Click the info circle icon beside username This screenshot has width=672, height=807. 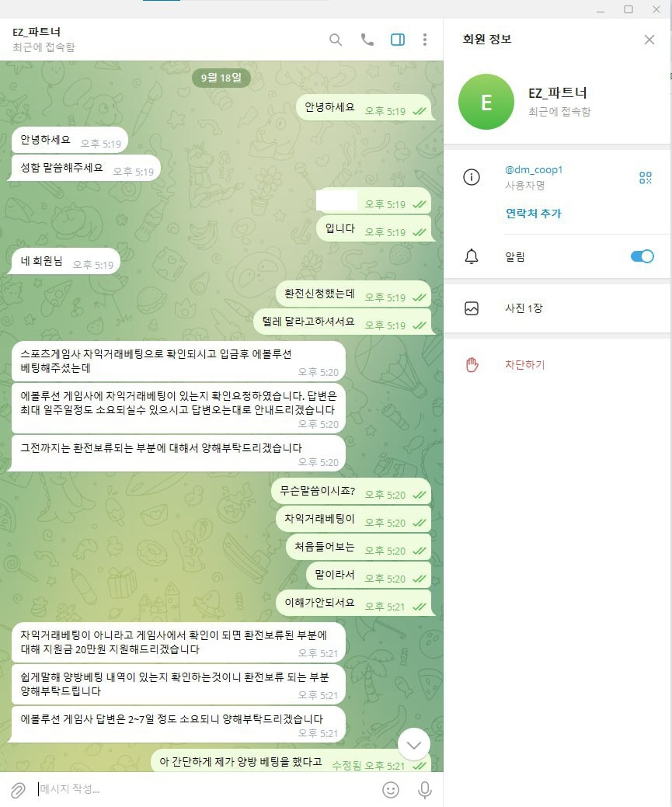pyautogui.click(x=472, y=177)
